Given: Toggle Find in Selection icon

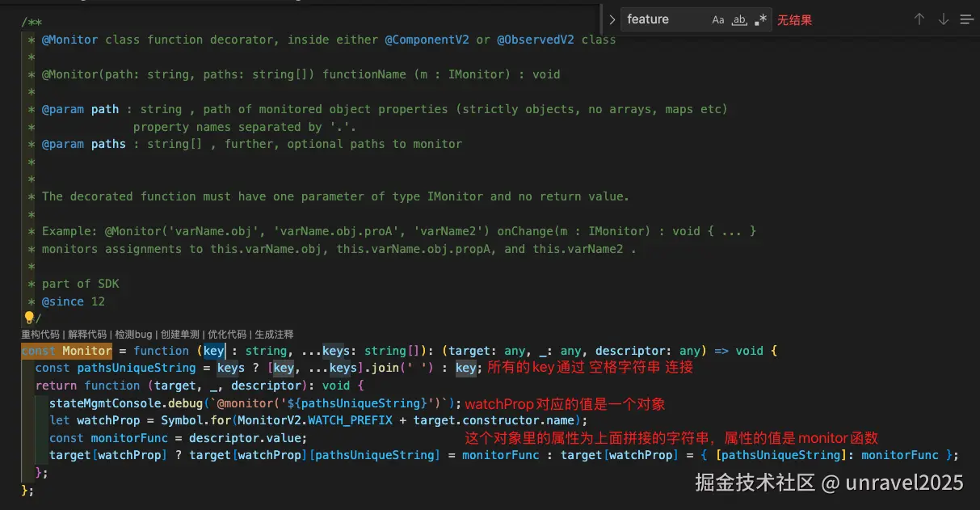Looking at the screenshot, I should point(966,19).
